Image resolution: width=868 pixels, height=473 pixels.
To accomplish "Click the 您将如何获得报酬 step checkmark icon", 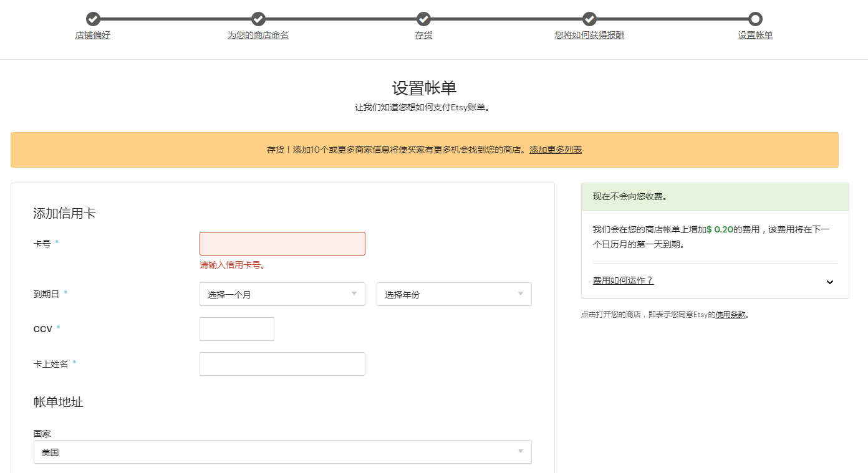I will (589, 19).
